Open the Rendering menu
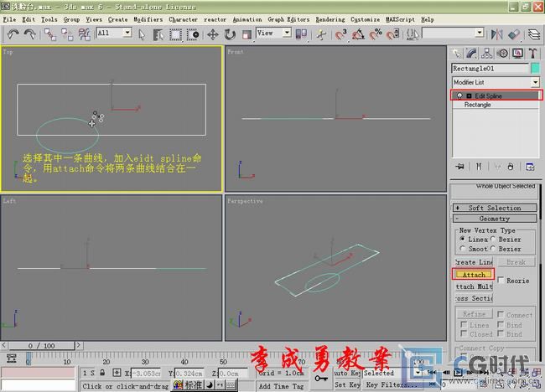Viewport: 545px width, 392px height. [330, 19]
